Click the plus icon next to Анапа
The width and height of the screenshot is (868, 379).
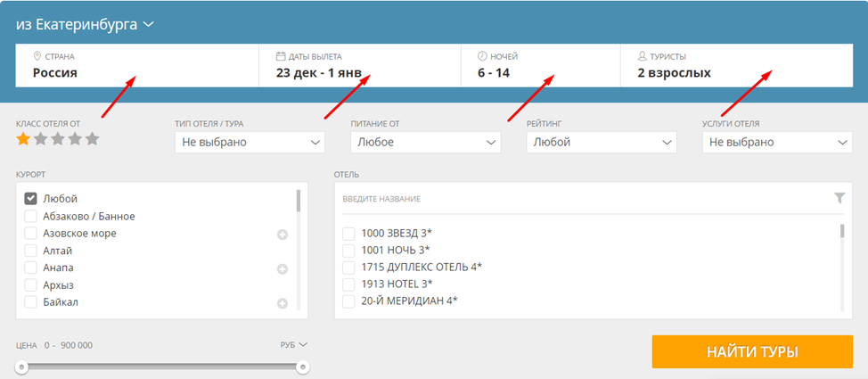pos(283,268)
